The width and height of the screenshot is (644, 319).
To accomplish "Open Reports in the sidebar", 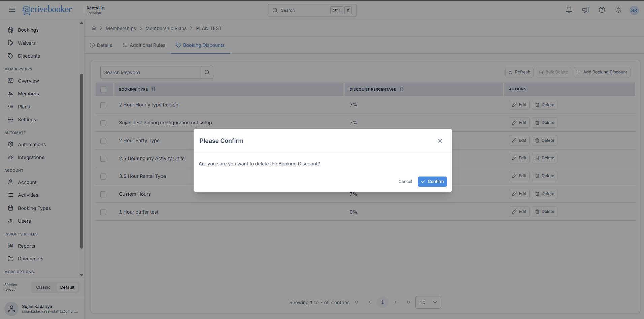I will coord(27,246).
